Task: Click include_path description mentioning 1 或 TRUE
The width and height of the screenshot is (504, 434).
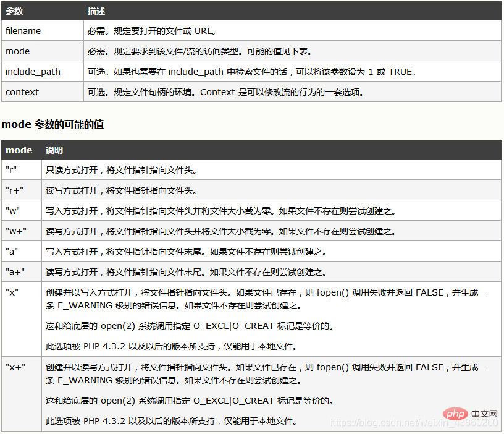Action: coord(251,72)
